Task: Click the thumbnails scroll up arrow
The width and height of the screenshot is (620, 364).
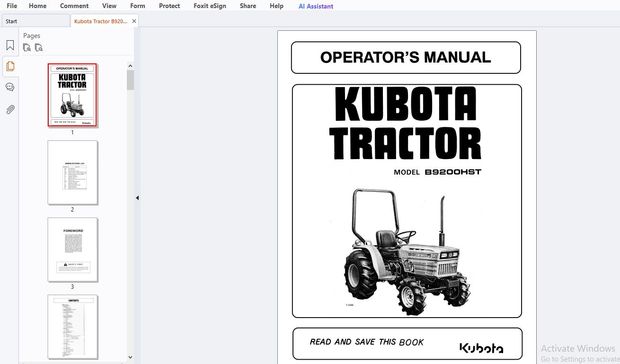Action: pyautogui.click(x=130, y=66)
